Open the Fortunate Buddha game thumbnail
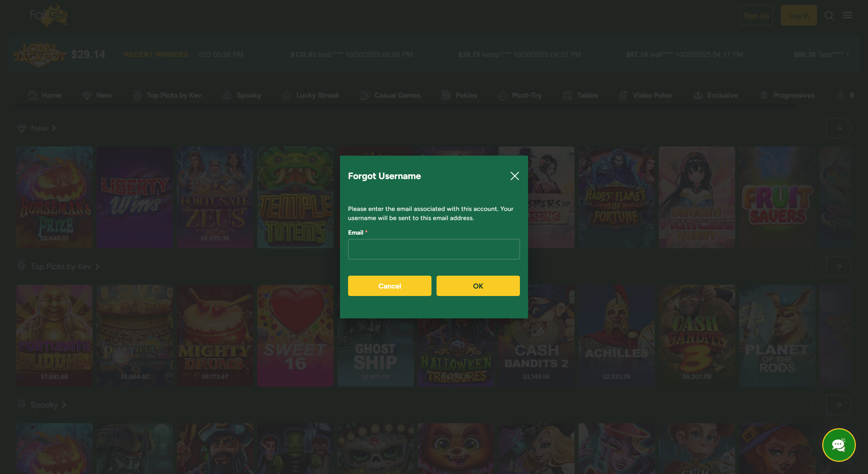Viewport: 868px width, 474px height. [x=54, y=336]
